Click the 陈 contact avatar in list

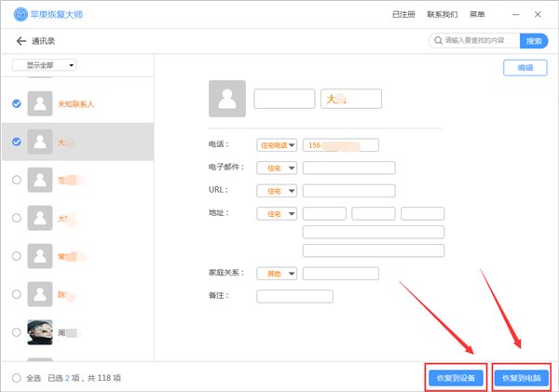pos(40,293)
